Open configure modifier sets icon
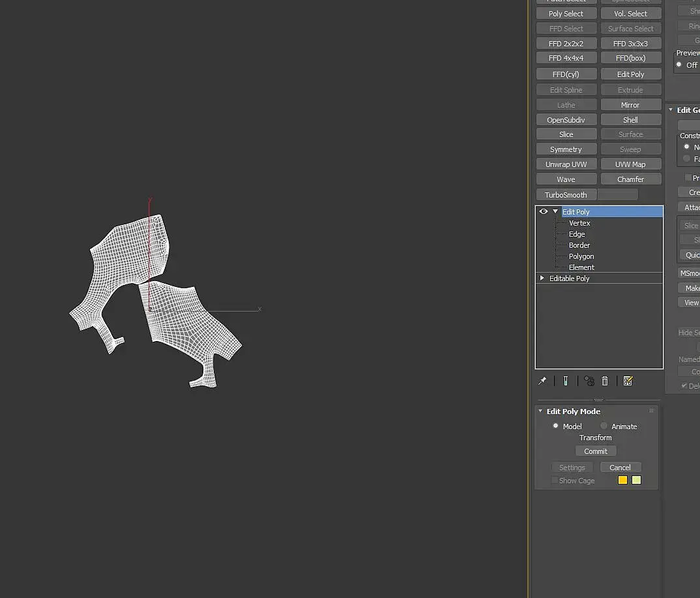 pyautogui.click(x=628, y=381)
